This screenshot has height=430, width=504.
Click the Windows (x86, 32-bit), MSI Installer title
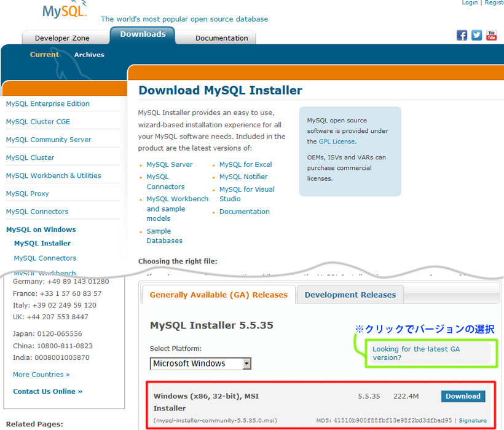point(206,402)
